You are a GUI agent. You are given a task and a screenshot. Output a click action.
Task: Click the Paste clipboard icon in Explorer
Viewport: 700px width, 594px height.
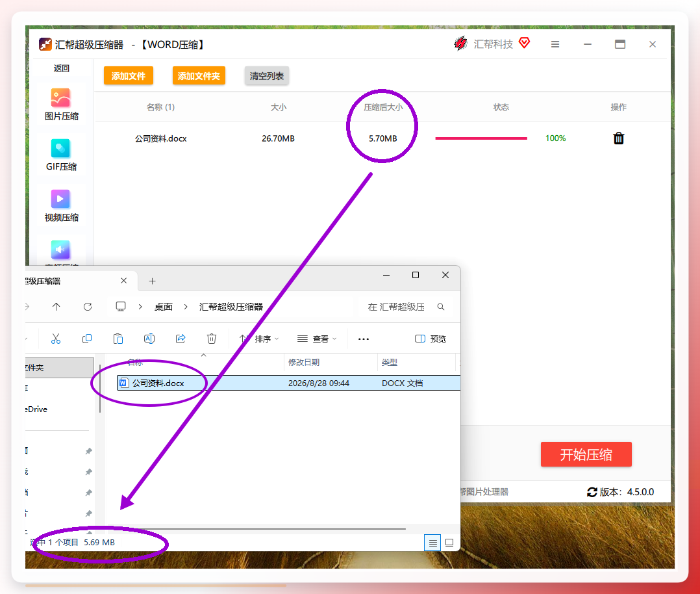pos(118,339)
